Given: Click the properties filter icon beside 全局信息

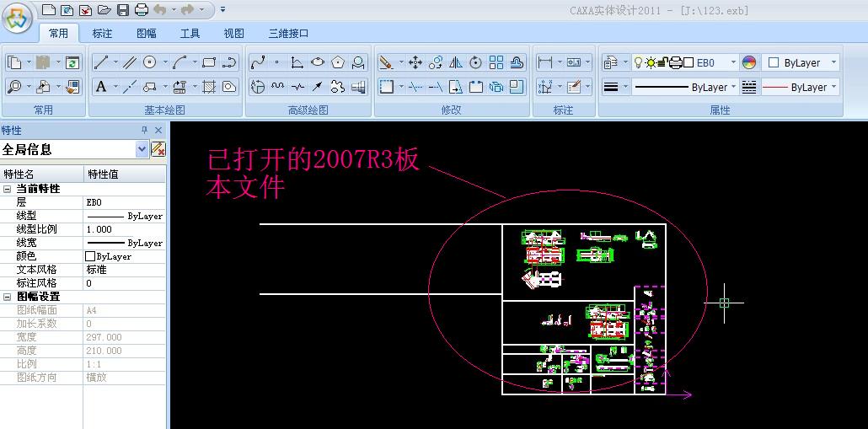Looking at the screenshot, I should tap(158, 149).
